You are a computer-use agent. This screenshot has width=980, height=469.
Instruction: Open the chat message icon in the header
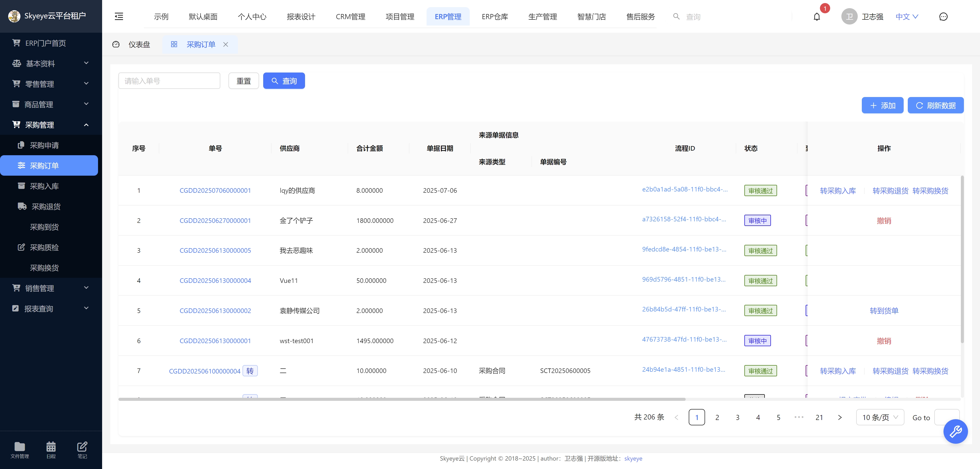click(x=943, y=17)
